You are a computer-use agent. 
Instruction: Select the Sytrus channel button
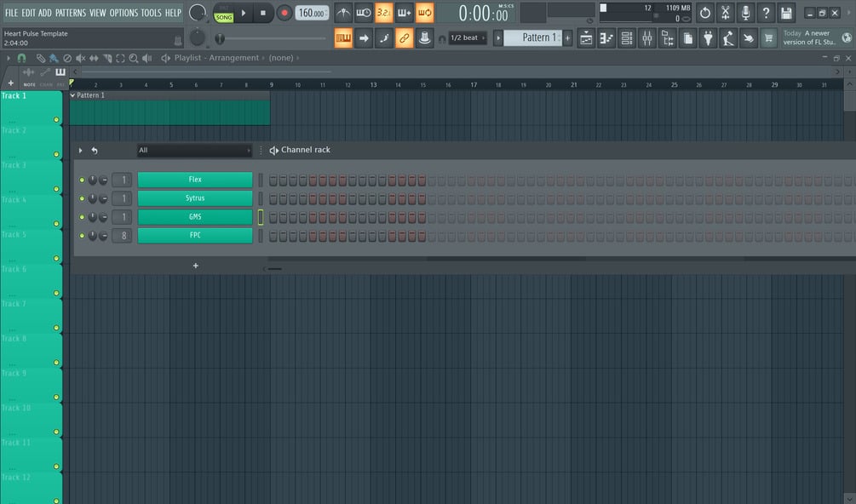click(x=195, y=198)
